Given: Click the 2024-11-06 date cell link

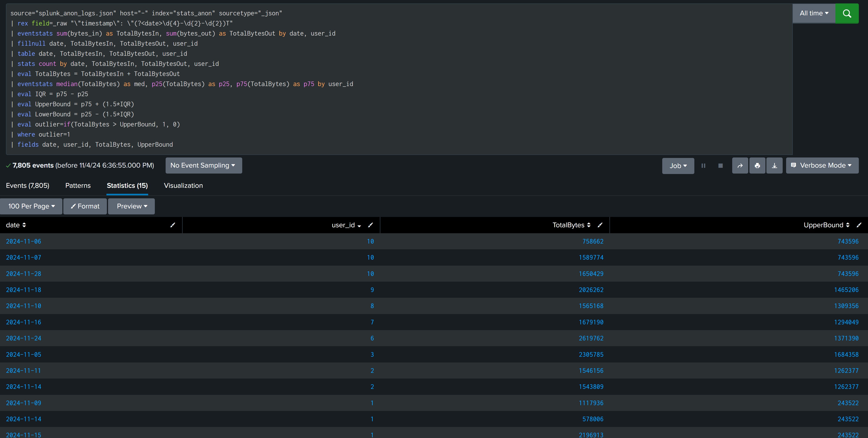Looking at the screenshot, I should click(24, 241).
